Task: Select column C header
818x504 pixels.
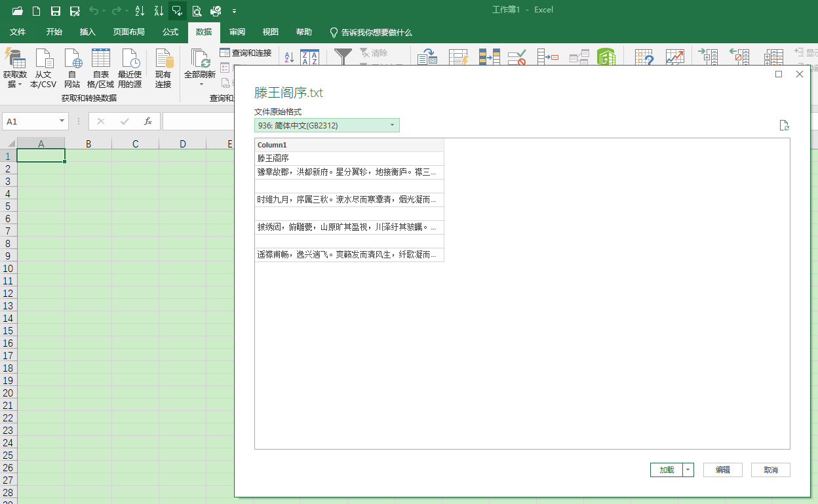Action: click(135, 144)
